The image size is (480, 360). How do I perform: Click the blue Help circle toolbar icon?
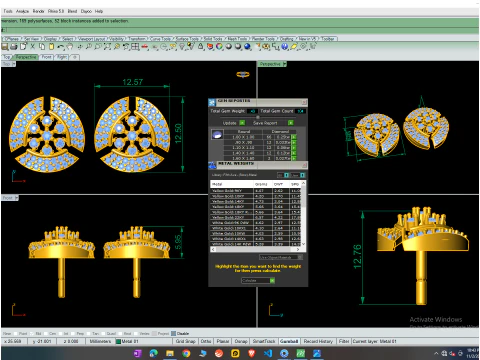[x=284, y=47]
